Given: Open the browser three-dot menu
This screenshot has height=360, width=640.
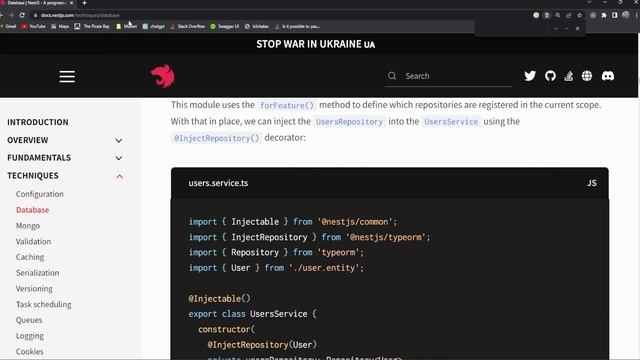Looking at the screenshot, I should coord(636,15).
